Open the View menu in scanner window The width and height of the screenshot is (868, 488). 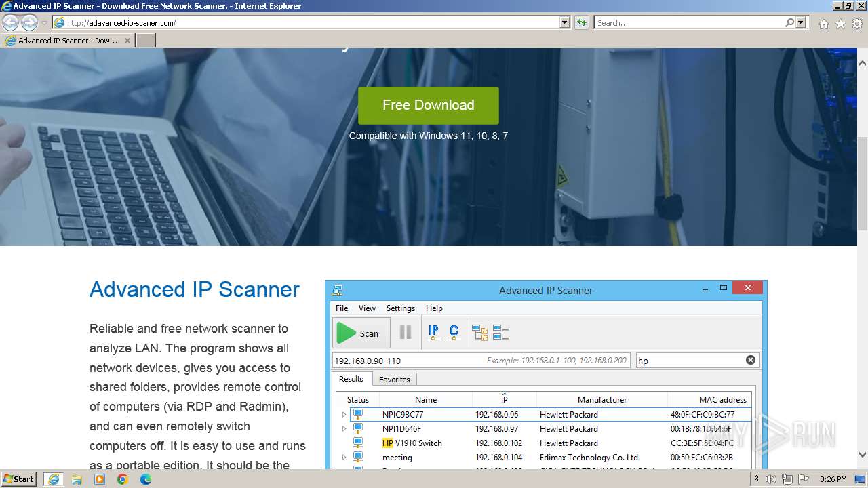point(367,308)
